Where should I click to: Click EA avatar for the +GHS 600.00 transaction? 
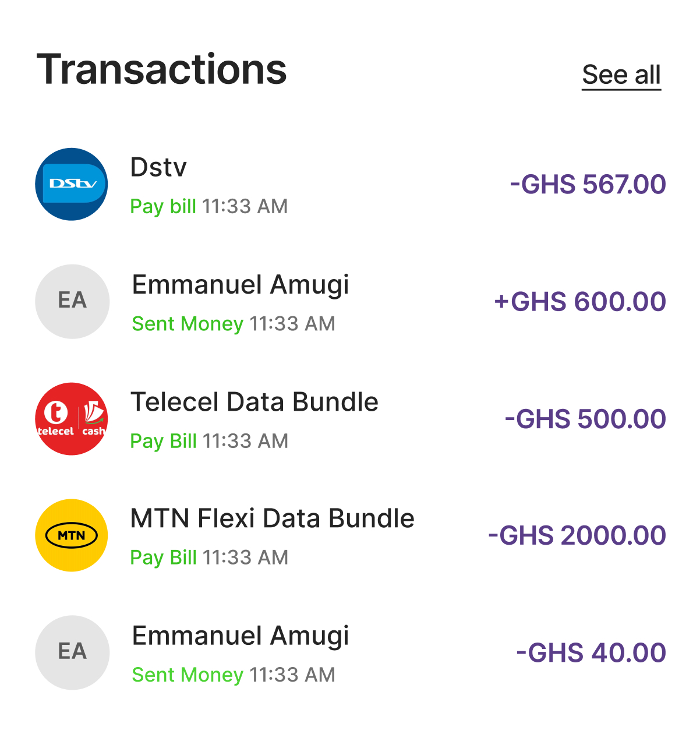[x=72, y=301]
